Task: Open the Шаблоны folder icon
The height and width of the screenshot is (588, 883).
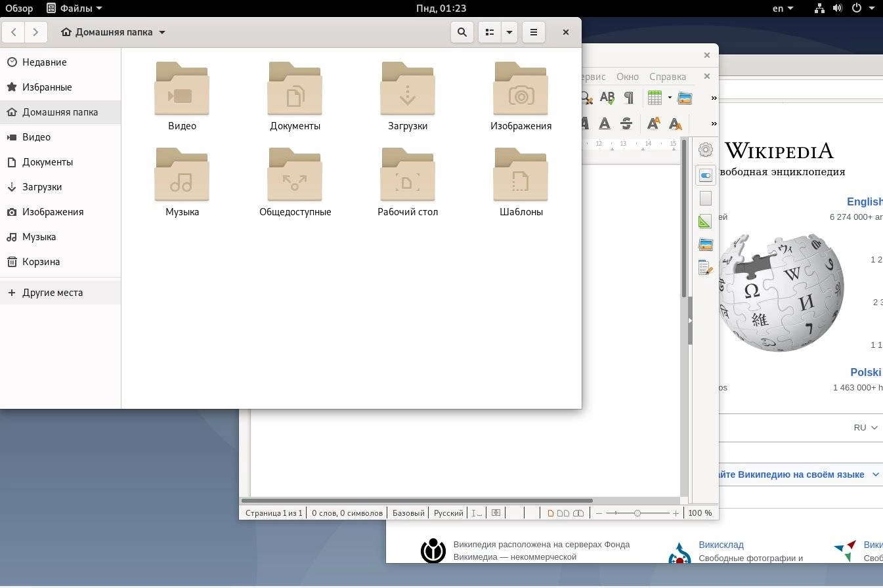Action: pyautogui.click(x=521, y=174)
